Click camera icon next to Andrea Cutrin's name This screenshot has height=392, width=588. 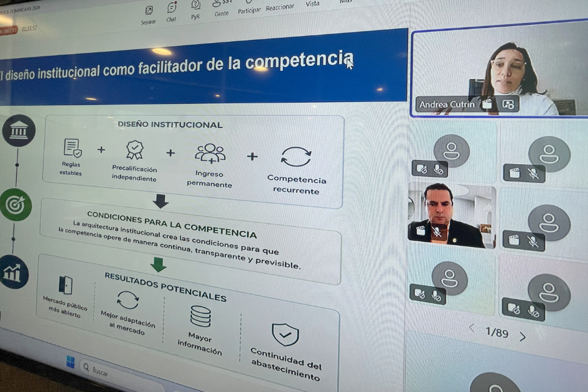coord(487,103)
